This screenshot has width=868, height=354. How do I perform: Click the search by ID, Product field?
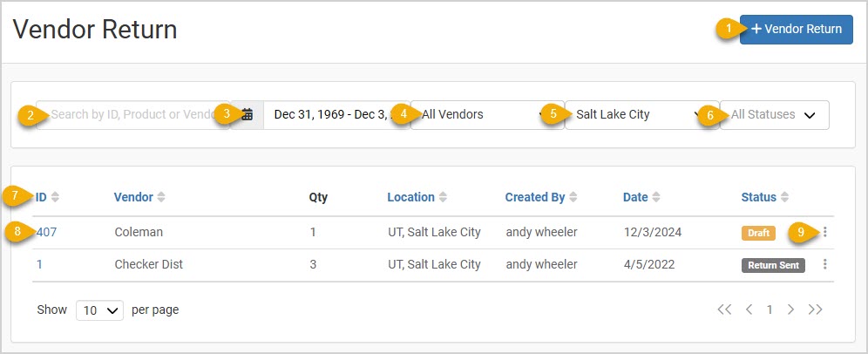(132, 115)
